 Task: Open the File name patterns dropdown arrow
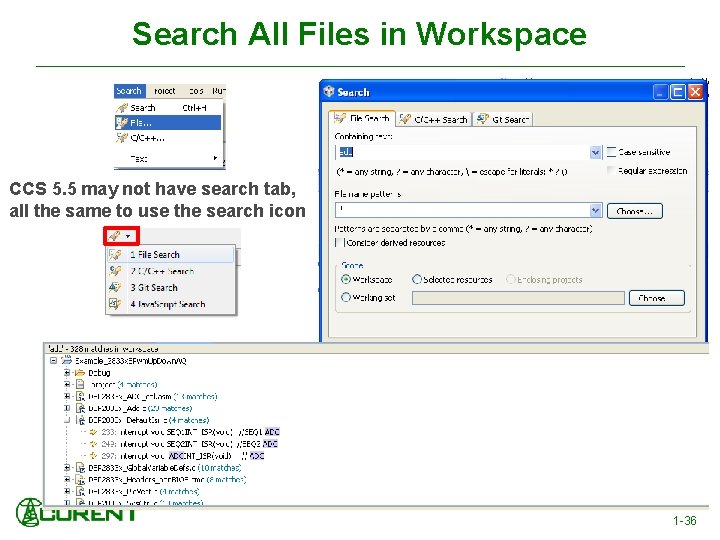click(x=595, y=210)
